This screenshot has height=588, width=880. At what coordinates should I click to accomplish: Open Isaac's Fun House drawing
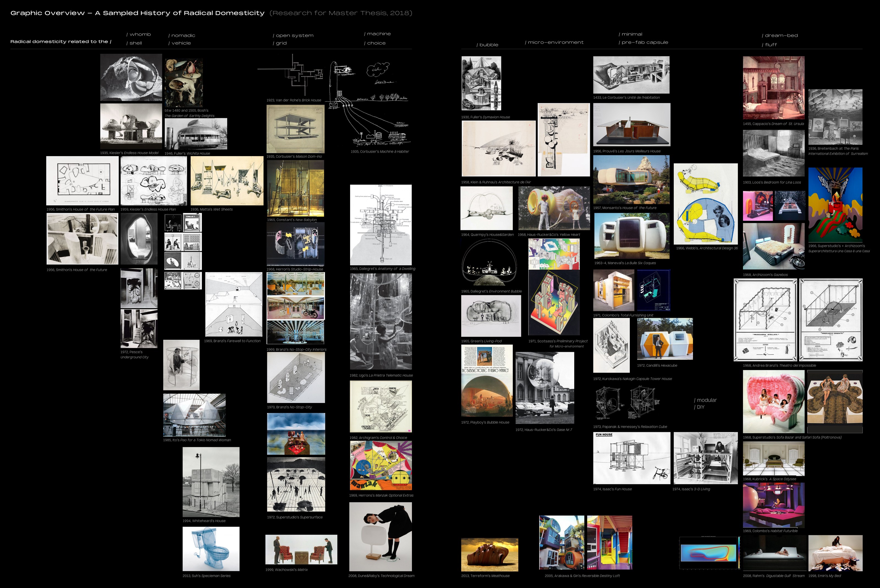point(632,458)
